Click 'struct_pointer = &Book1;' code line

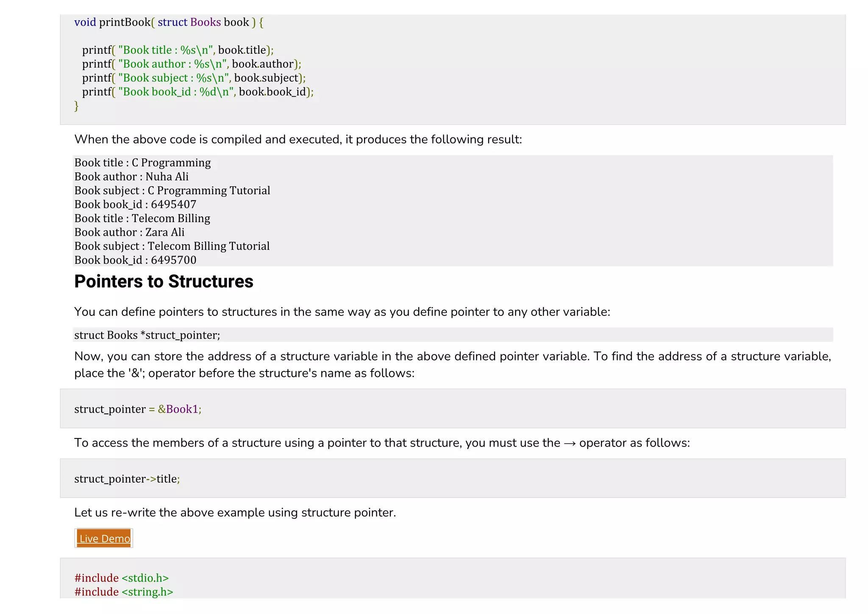point(138,409)
